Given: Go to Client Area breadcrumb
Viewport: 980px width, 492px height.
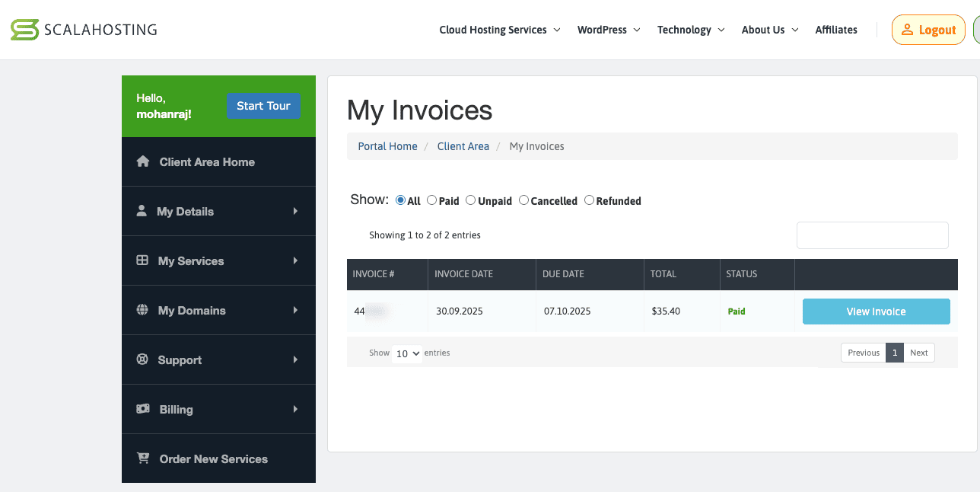Looking at the screenshot, I should [463, 146].
